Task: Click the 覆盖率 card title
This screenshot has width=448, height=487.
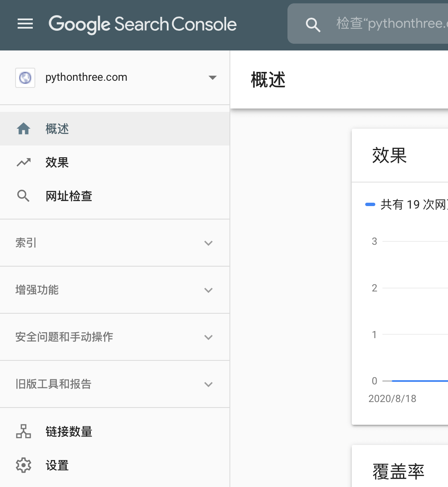Action: click(x=398, y=471)
